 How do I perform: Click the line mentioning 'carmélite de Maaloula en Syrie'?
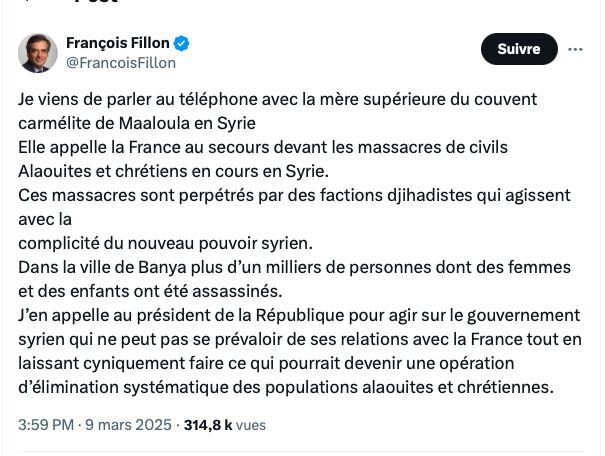pos(138,124)
